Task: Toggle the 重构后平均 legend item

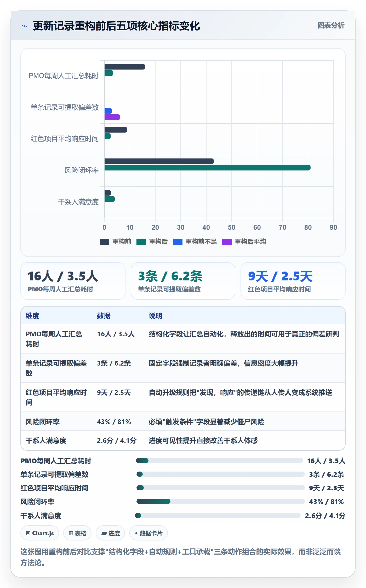Action: point(244,242)
